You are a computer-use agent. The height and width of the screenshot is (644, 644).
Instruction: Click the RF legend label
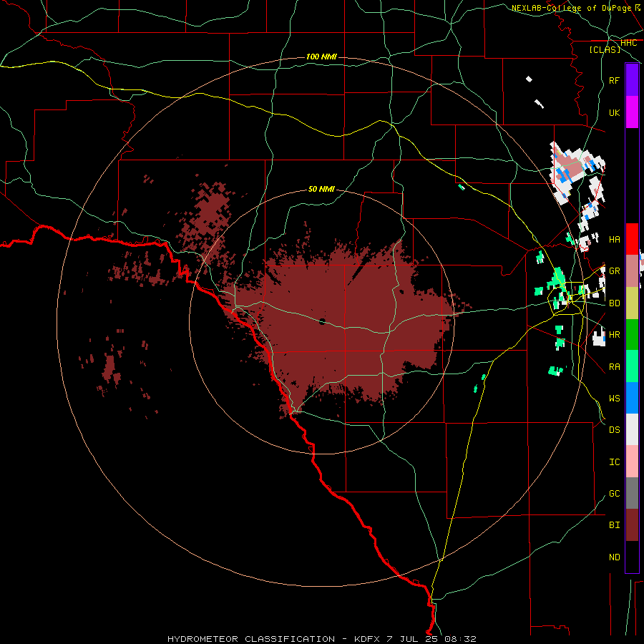pyautogui.click(x=614, y=80)
